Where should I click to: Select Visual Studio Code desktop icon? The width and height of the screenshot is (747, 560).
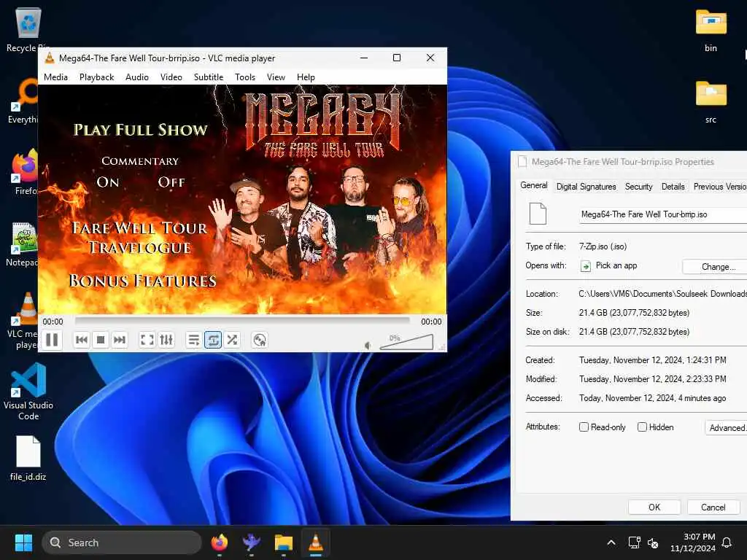(28, 392)
